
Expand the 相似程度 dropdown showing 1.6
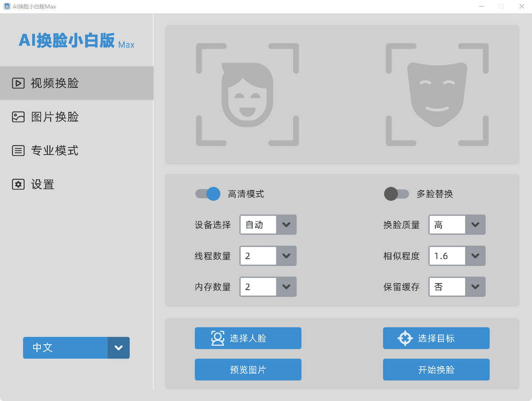[x=475, y=256]
